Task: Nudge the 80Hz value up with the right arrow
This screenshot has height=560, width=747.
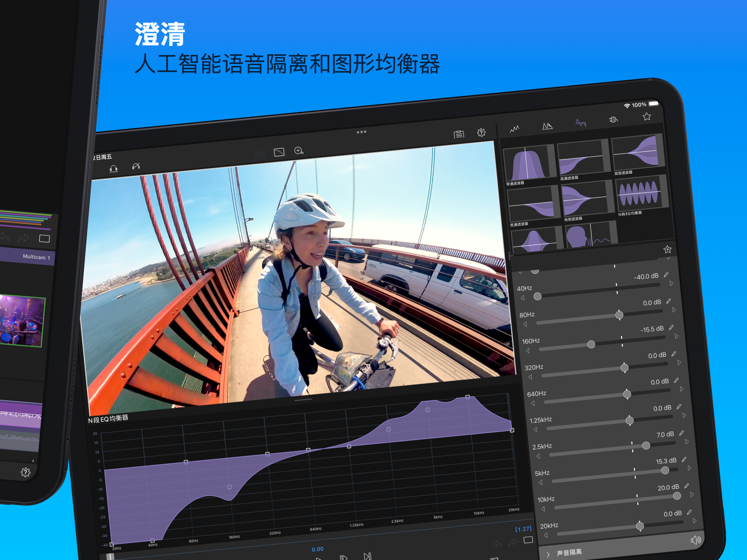Action: coord(674,310)
